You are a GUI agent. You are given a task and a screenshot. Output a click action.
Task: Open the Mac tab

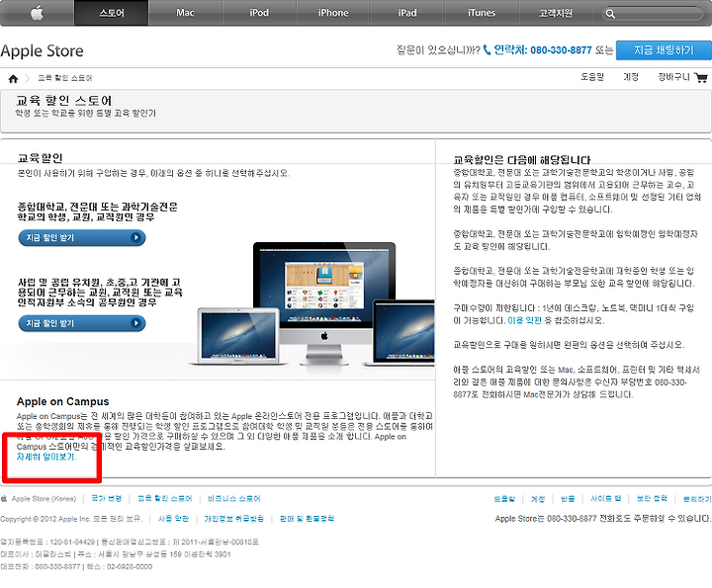185,13
